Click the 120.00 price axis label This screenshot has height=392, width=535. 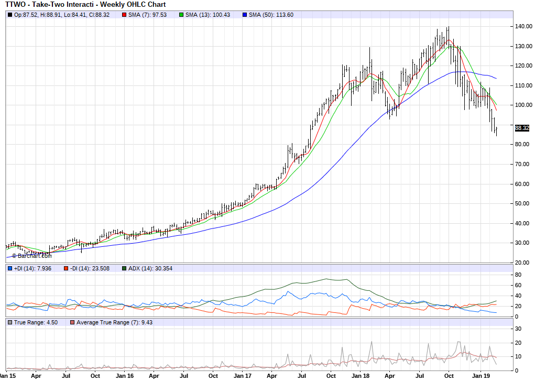(x=523, y=66)
